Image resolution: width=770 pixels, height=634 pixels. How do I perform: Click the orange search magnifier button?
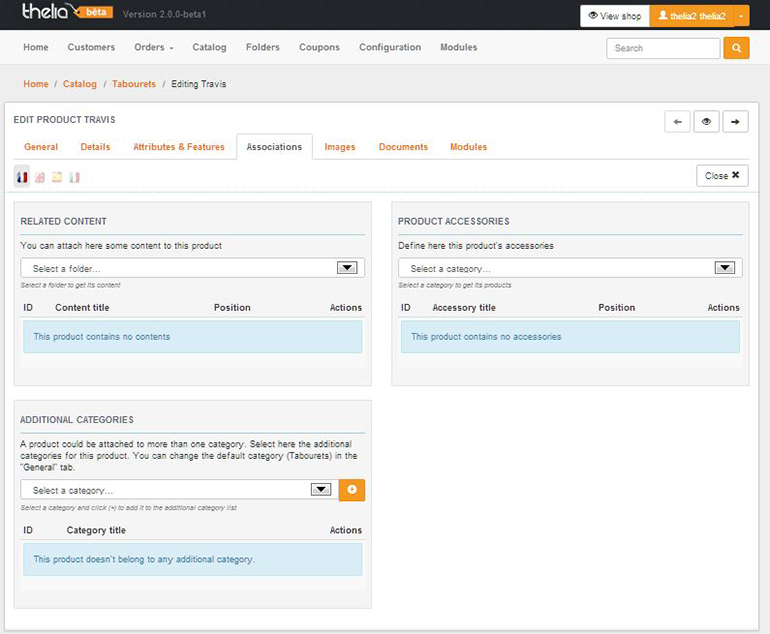[736, 48]
